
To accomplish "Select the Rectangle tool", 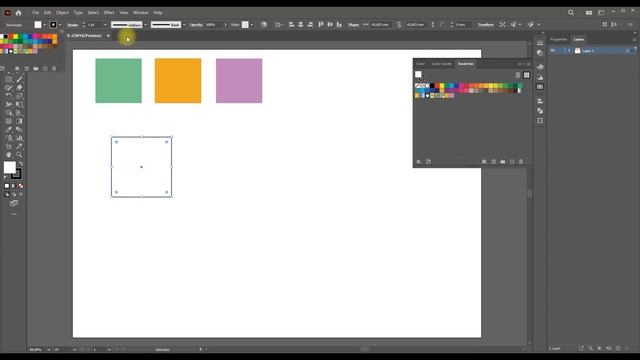I will point(9,79).
